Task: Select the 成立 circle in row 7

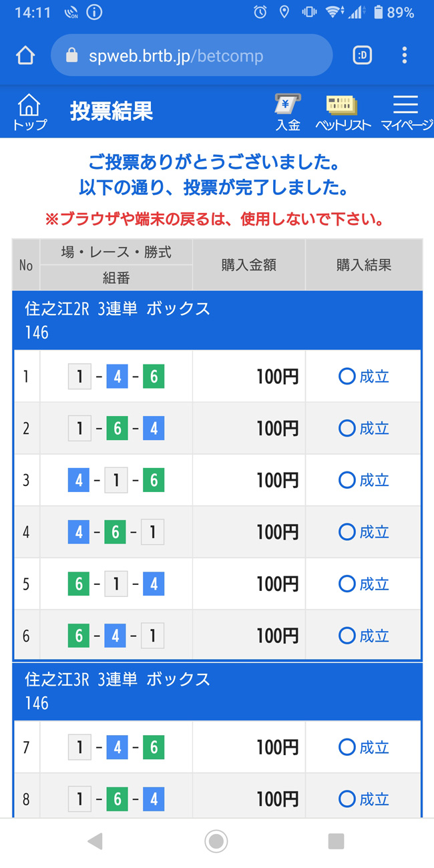Action: [347, 747]
